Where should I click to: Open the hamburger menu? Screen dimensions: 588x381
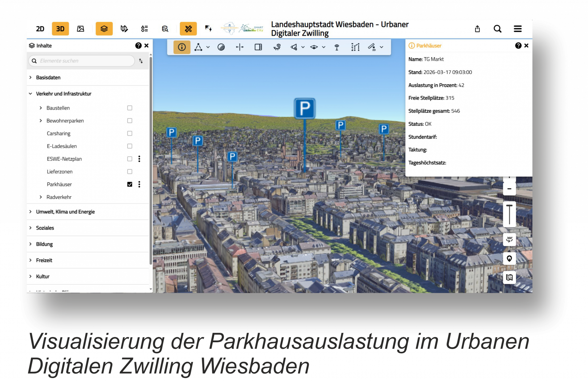(517, 29)
